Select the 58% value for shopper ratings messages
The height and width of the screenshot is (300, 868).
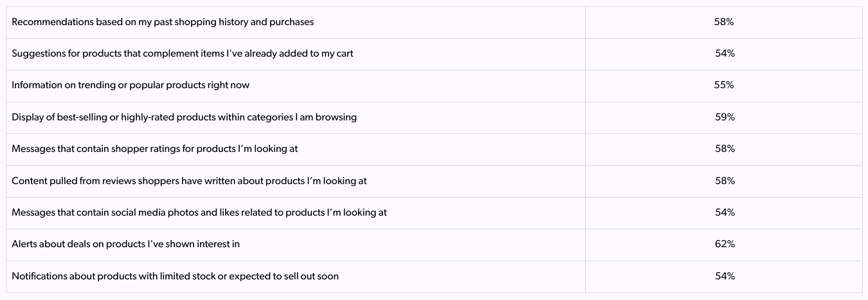point(724,149)
